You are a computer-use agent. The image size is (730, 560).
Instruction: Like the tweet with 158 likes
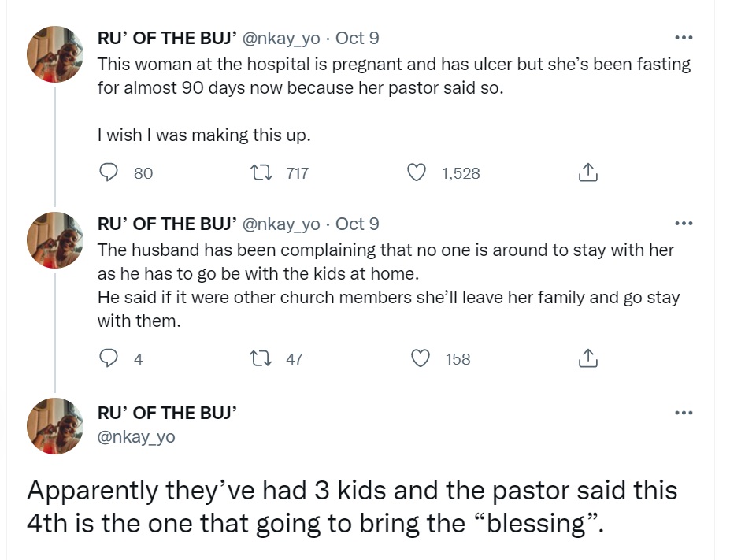(x=422, y=359)
